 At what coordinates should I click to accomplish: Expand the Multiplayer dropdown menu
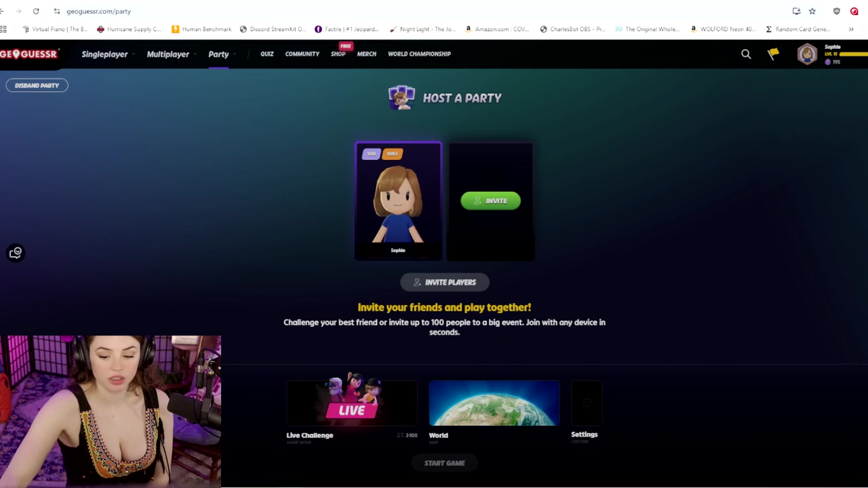[171, 54]
